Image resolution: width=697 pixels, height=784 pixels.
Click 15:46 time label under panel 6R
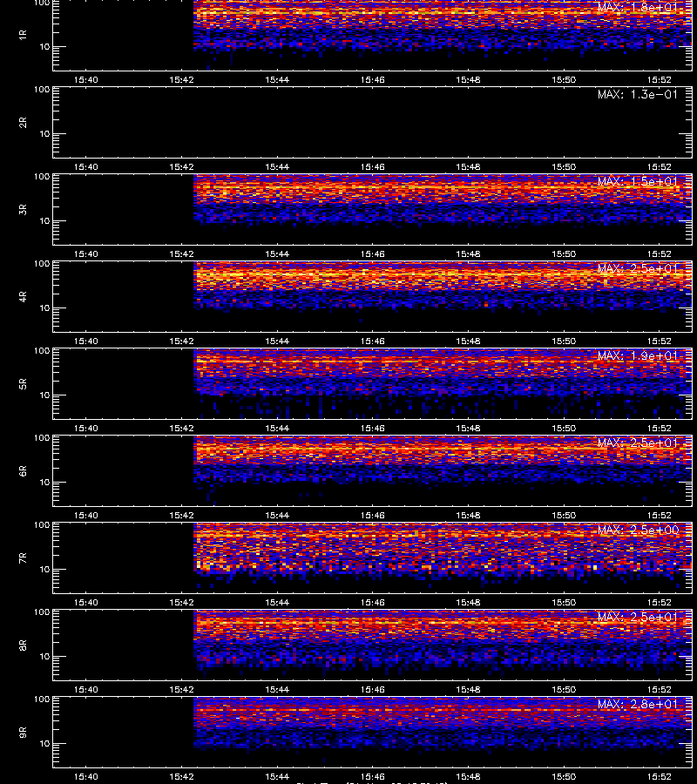[x=373, y=515]
